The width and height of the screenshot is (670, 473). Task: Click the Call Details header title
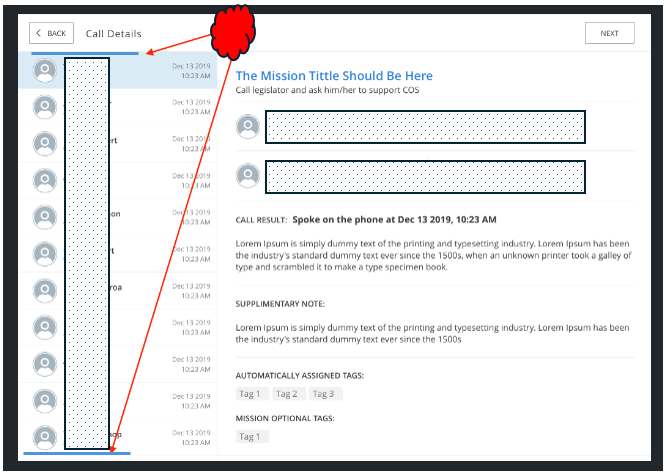[x=114, y=34]
